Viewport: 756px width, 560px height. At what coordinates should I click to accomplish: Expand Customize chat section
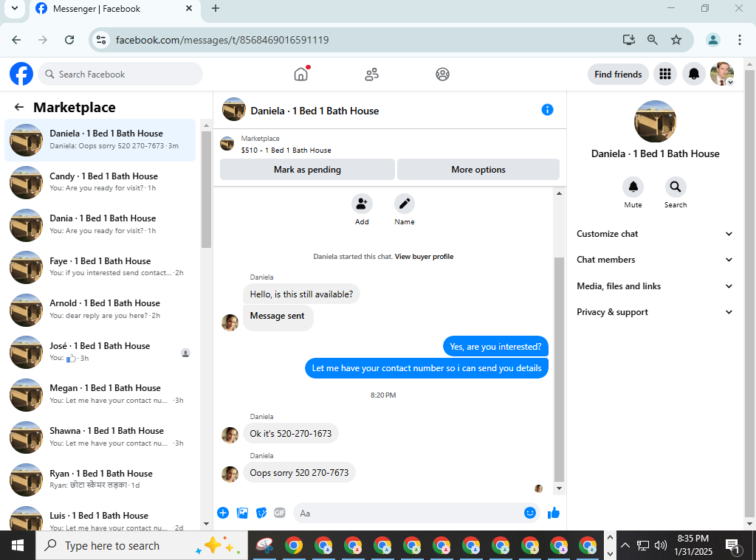(654, 234)
